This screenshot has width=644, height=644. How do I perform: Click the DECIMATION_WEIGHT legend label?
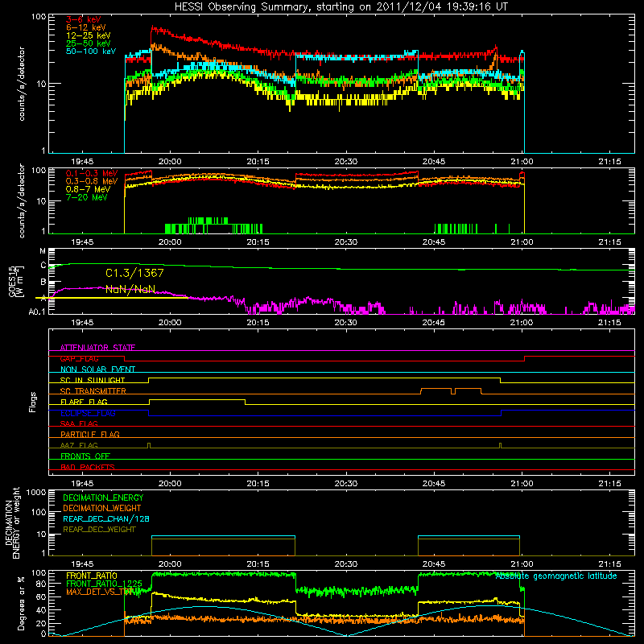coord(102,508)
